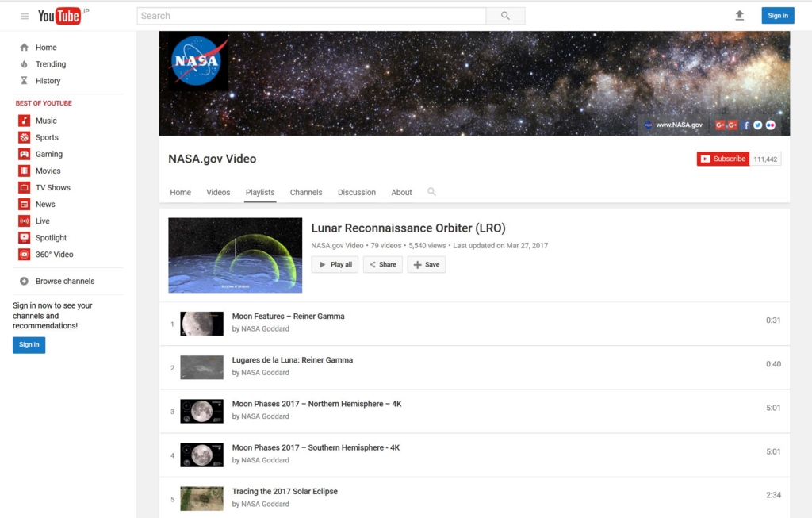Click the Movies film icon

tap(25, 171)
